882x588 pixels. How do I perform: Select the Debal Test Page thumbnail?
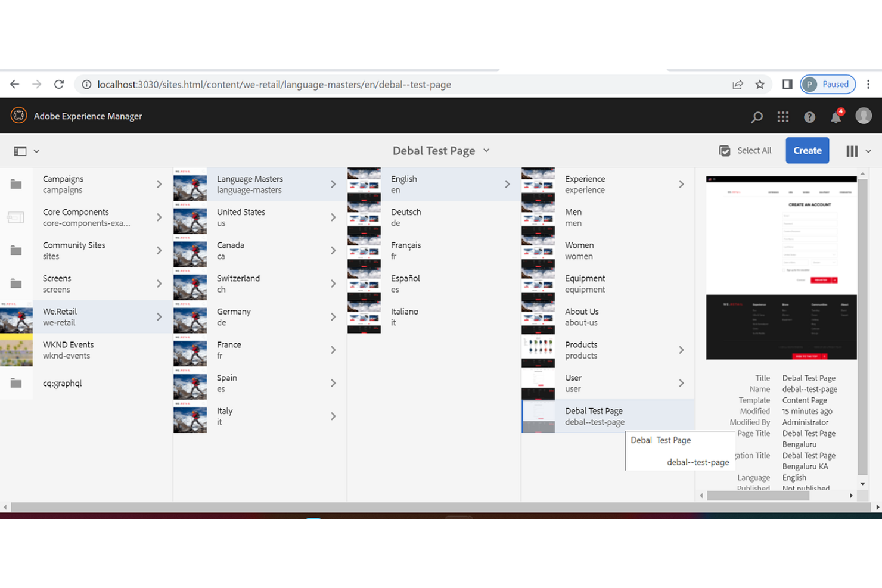pyautogui.click(x=538, y=416)
